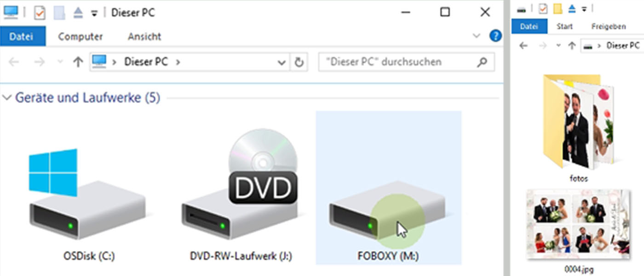Click the properties checkmark icon in title bar

click(x=40, y=12)
